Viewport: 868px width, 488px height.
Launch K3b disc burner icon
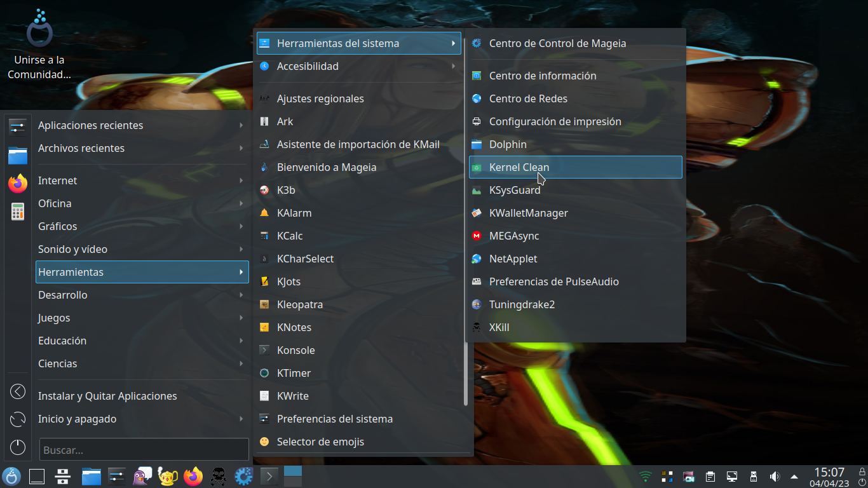click(264, 190)
